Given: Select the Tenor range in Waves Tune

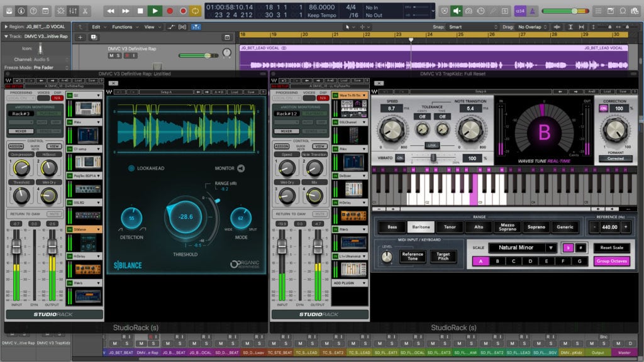Looking at the screenshot, I should point(450,227).
